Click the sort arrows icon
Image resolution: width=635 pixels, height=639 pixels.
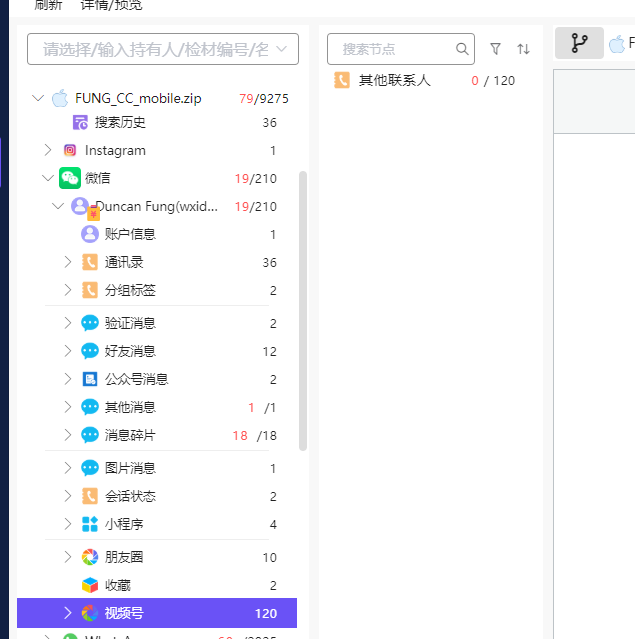coord(523,49)
